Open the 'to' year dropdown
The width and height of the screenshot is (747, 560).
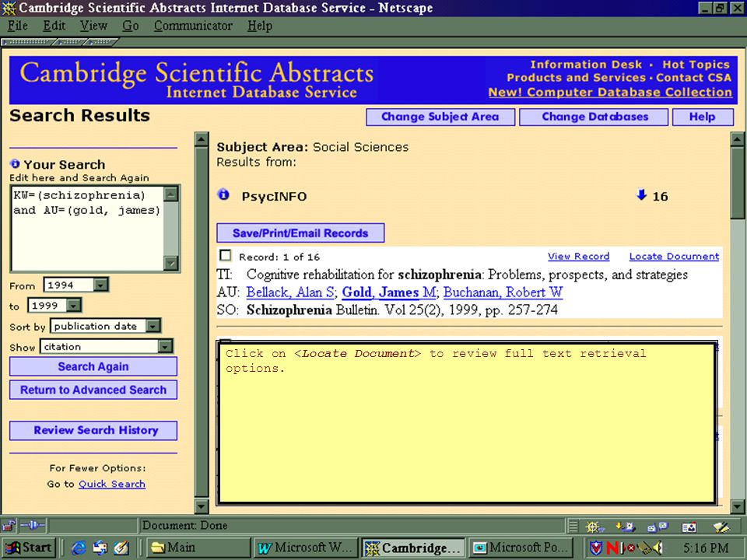click(x=74, y=305)
